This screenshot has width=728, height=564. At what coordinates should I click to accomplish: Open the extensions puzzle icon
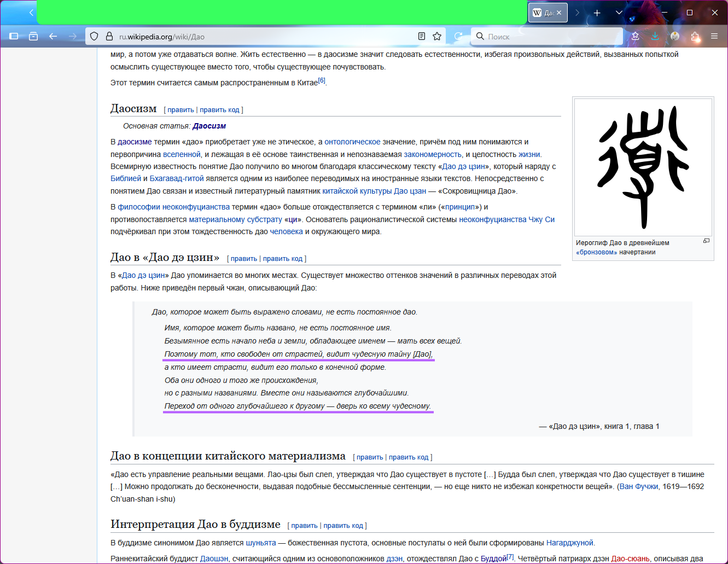tap(695, 36)
